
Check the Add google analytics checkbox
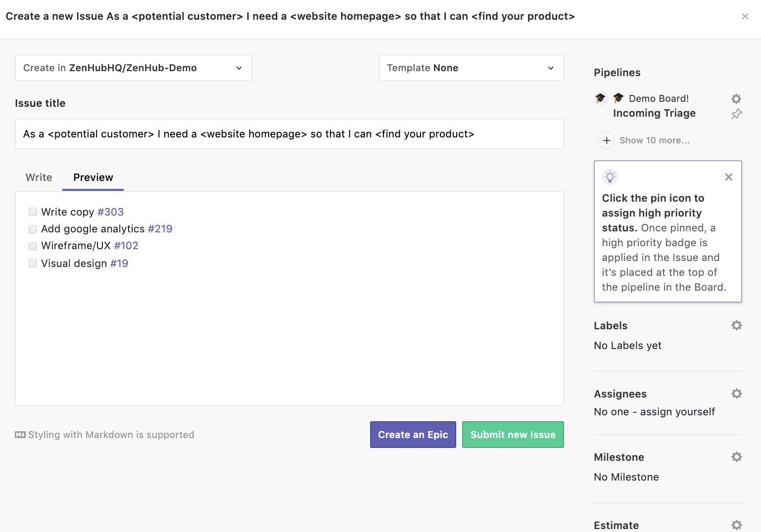pyautogui.click(x=33, y=229)
